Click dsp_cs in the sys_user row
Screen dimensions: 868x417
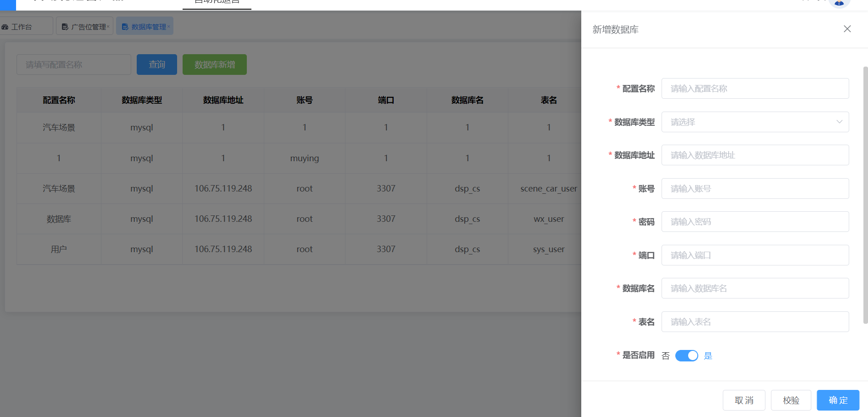coord(467,249)
